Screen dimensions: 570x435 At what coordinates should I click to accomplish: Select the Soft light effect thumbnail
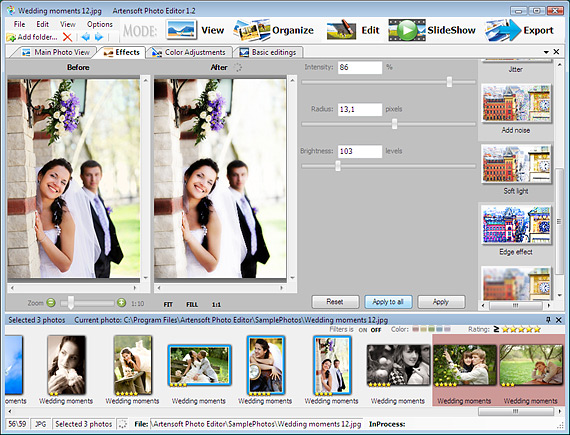click(516, 164)
